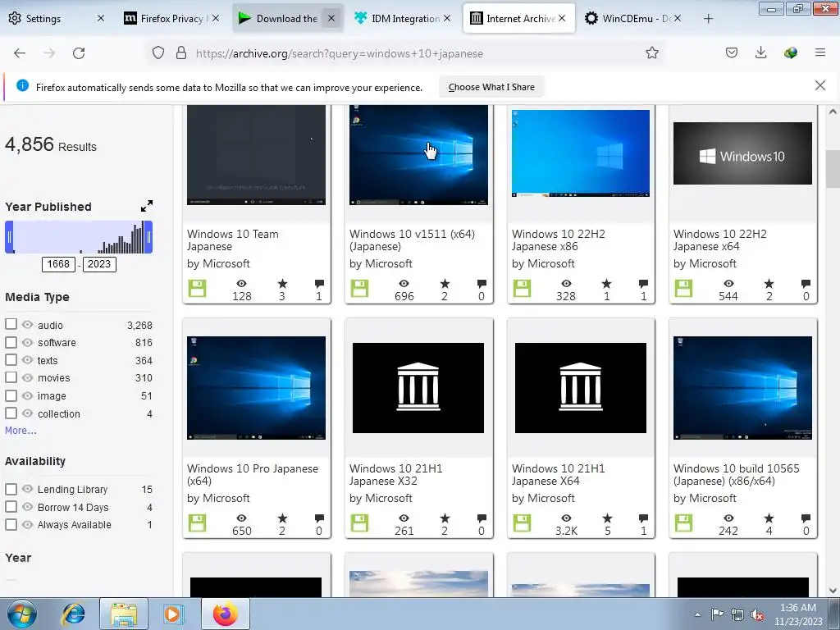
Task: Click the Choose What I Share button
Action: [491, 87]
